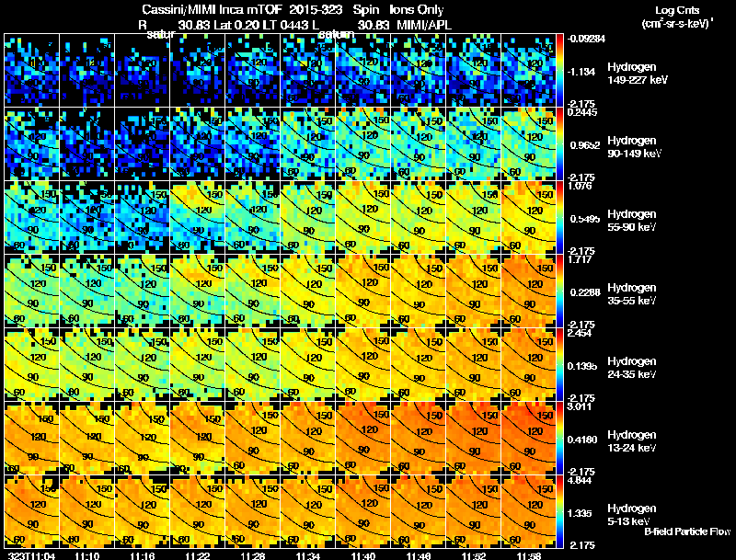Click the '1.717' colorbar value
Image resolution: width=736 pixels, height=560 pixels.
580,259
